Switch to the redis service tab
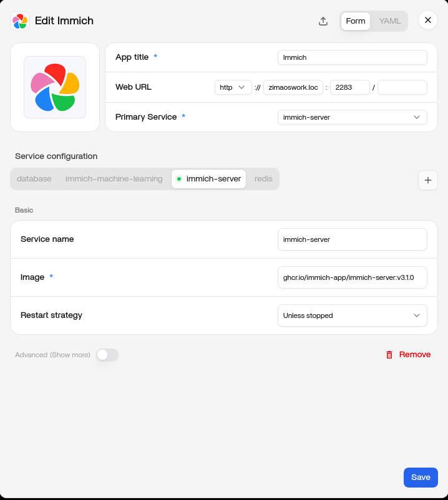This screenshot has width=448, height=500. [263, 179]
